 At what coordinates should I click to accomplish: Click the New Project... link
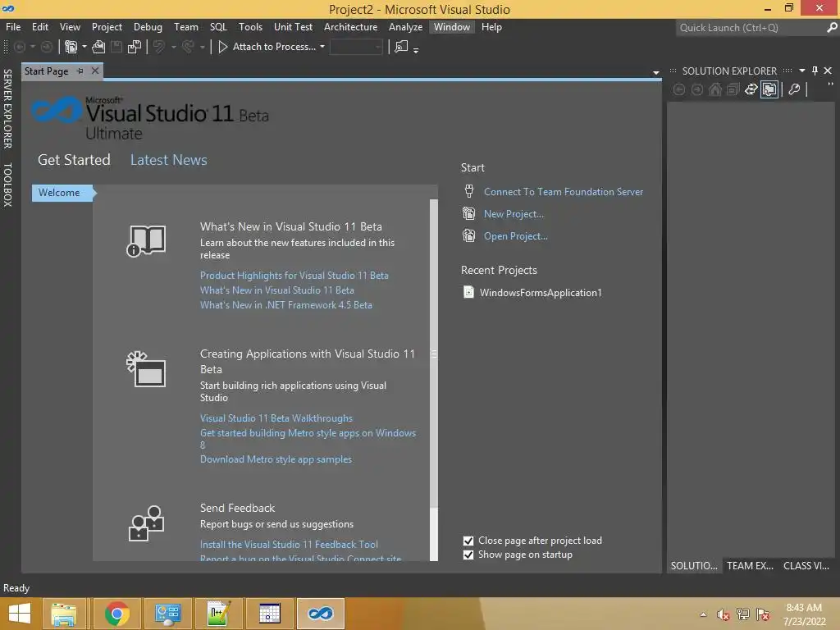(514, 214)
